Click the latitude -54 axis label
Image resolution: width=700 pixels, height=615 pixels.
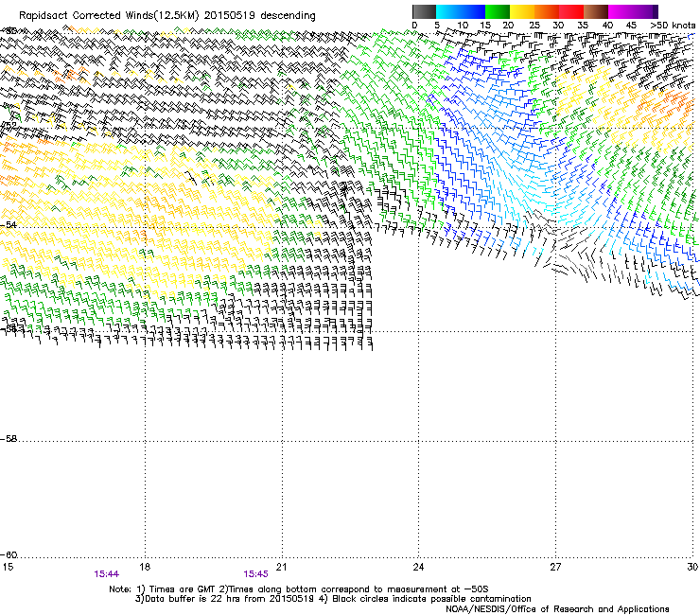[x=9, y=224]
